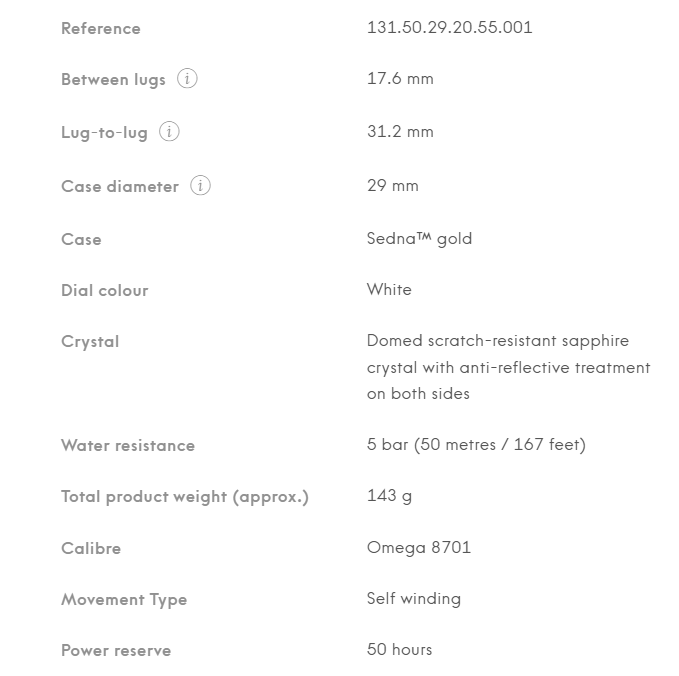The height and width of the screenshot is (676, 679).
Task: Select the Dial colour label
Action: 104,291
